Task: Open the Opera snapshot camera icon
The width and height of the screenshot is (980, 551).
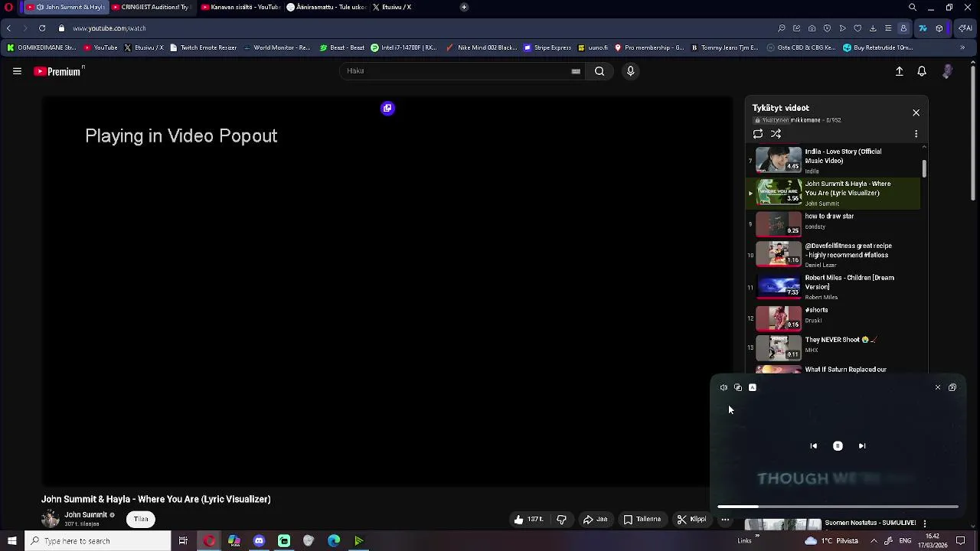Action: point(812,28)
